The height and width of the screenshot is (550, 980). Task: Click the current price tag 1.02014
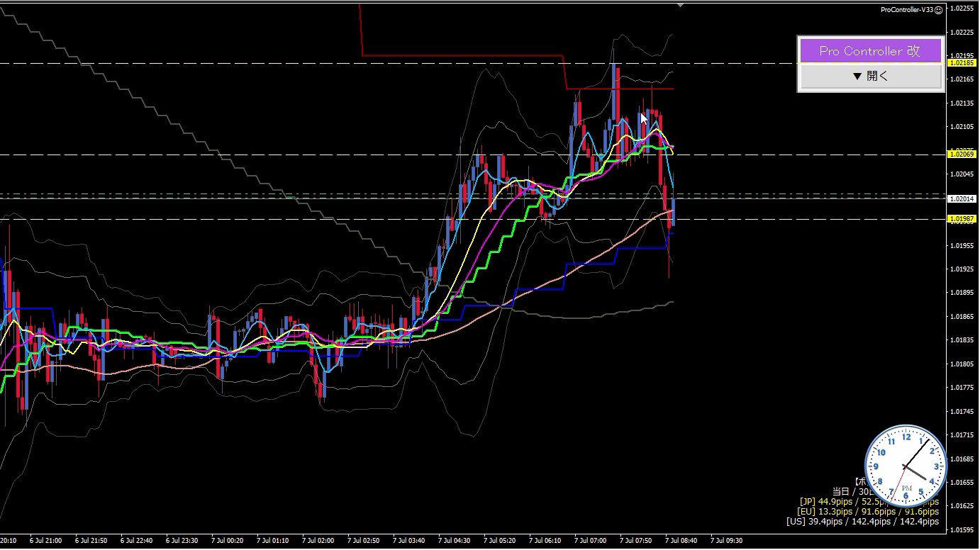[x=962, y=199]
